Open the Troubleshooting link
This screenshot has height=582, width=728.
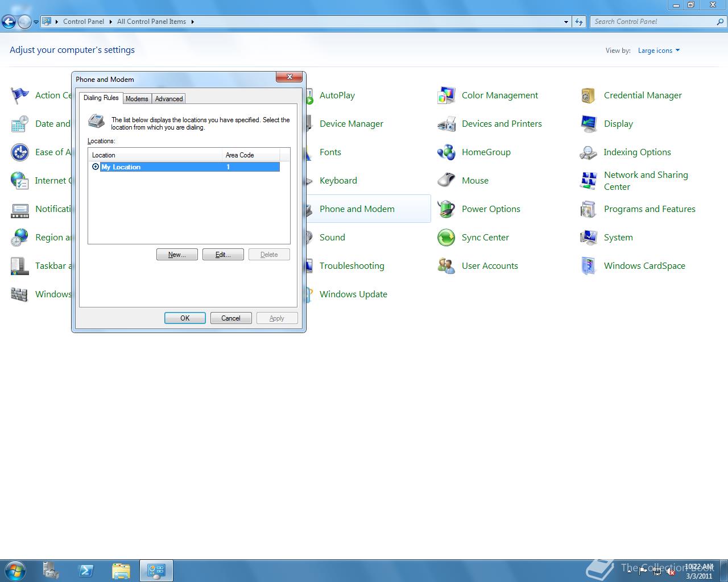(352, 266)
